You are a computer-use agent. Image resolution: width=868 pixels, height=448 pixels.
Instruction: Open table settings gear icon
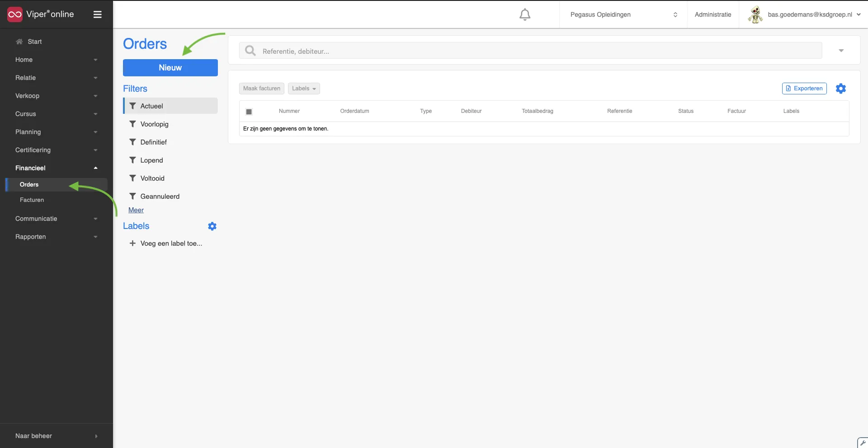click(x=840, y=89)
